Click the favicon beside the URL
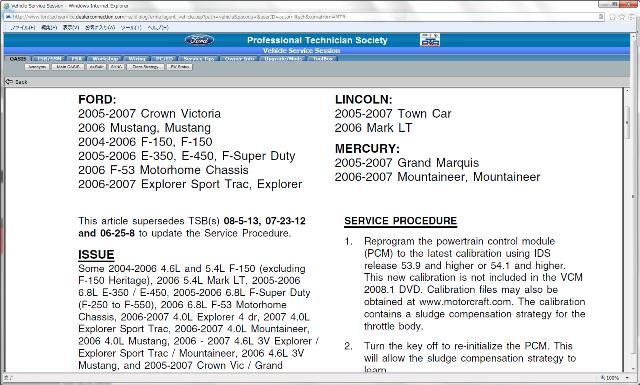 click(x=8, y=17)
